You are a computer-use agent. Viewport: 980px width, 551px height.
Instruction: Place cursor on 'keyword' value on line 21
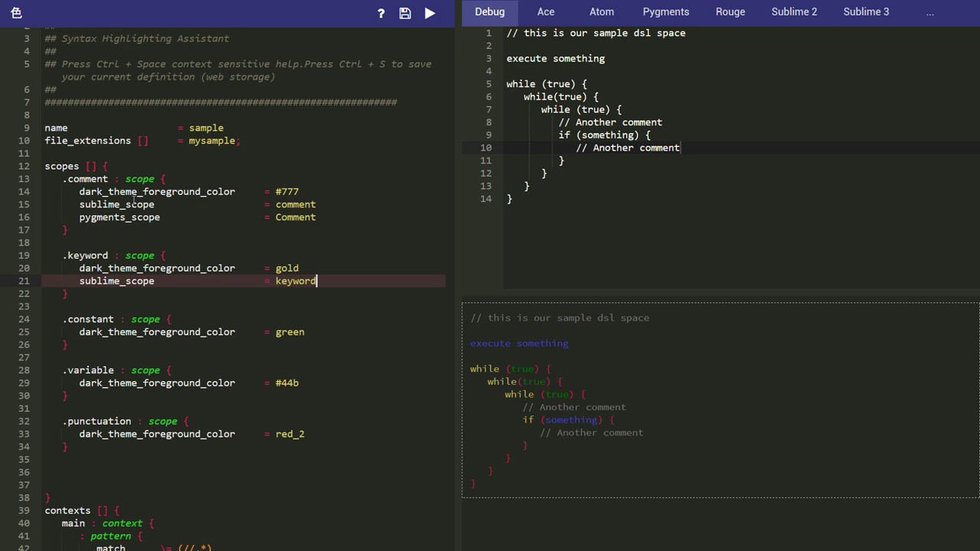pos(296,281)
